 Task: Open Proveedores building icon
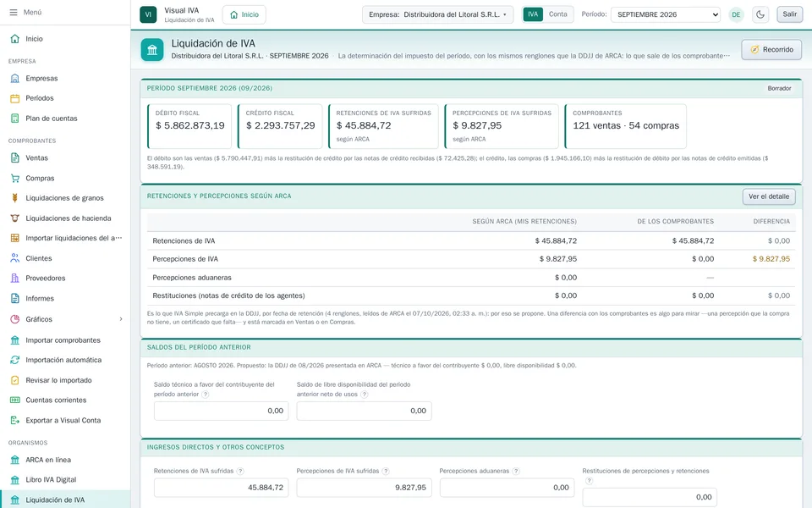click(x=15, y=279)
